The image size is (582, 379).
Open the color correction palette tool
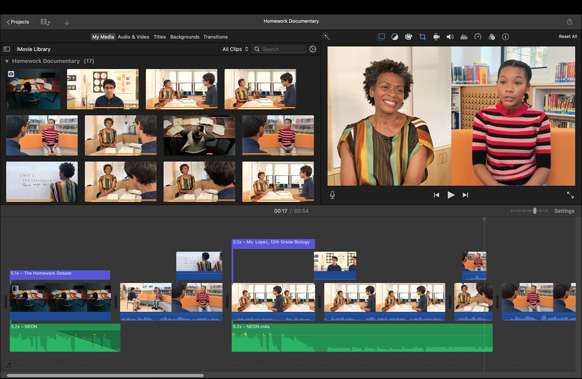(408, 37)
